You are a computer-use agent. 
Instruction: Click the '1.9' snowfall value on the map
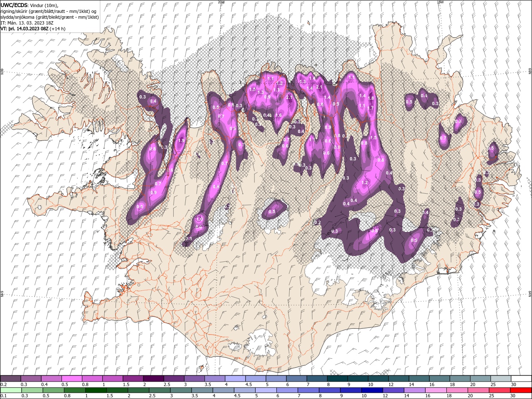[181, 141]
